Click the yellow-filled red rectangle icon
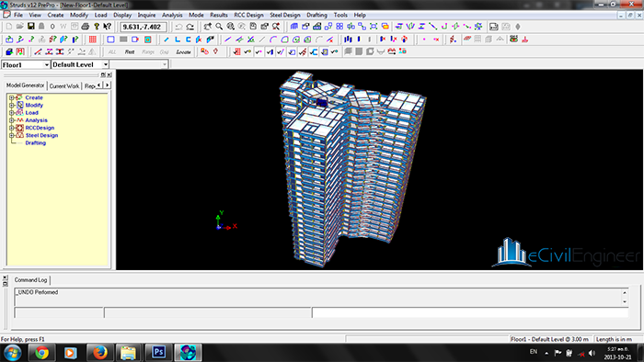Screen dimensions: 644x362 click(385, 27)
